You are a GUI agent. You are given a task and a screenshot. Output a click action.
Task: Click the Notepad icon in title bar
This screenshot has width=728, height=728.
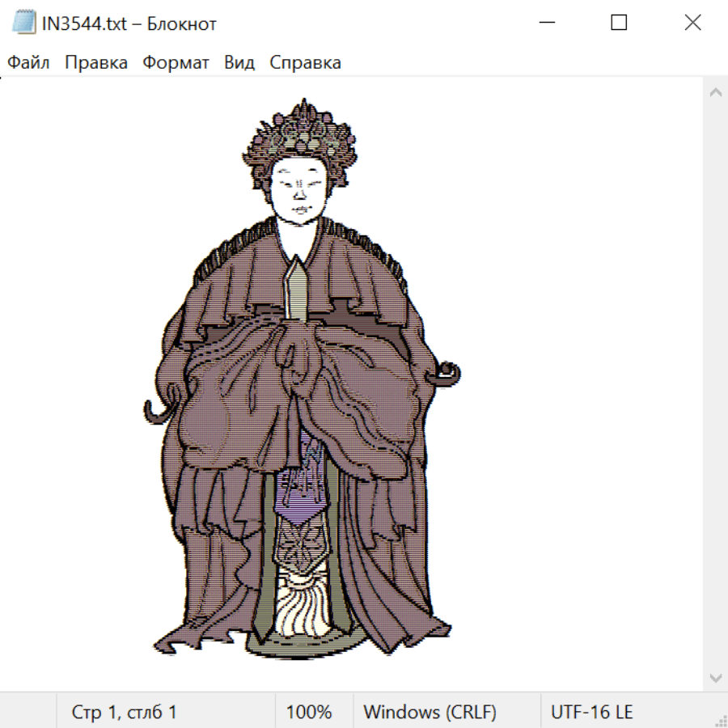tap(24, 23)
